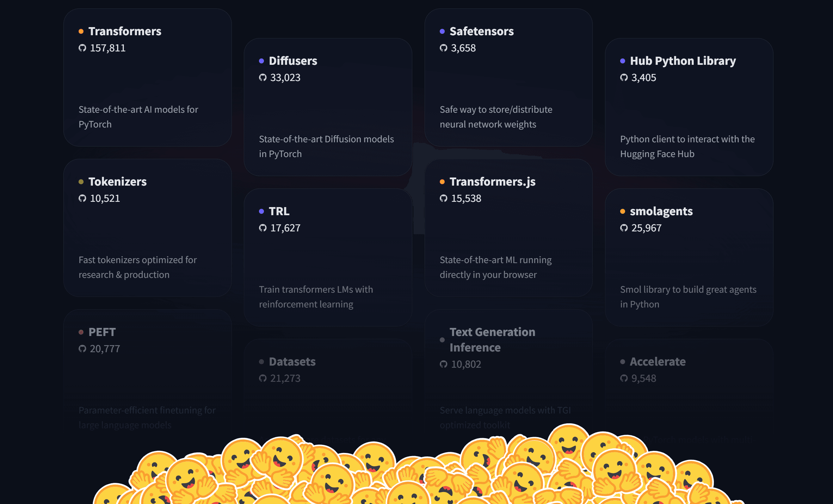Open the Diffusers library title
This screenshot has width=833, height=504.
[293, 61]
